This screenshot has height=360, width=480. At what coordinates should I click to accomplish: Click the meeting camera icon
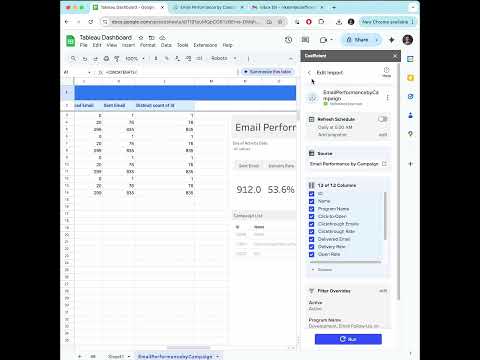click(x=323, y=40)
